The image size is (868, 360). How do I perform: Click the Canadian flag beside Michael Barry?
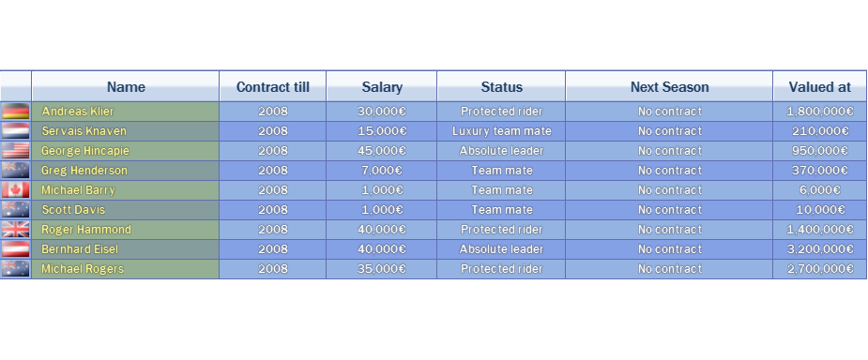click(16, 190)
